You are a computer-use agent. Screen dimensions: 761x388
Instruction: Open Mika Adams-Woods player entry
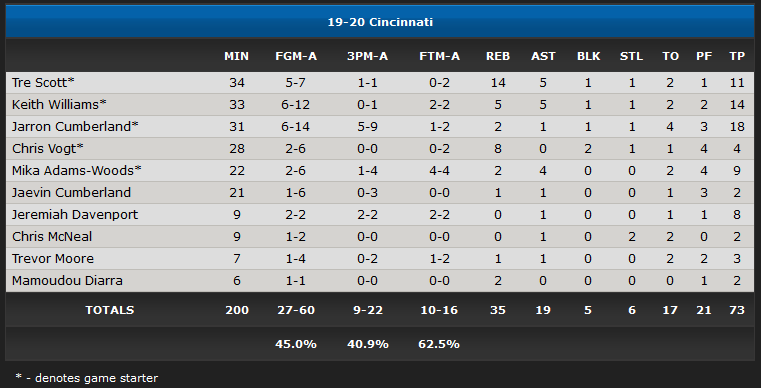pos(77,170)
